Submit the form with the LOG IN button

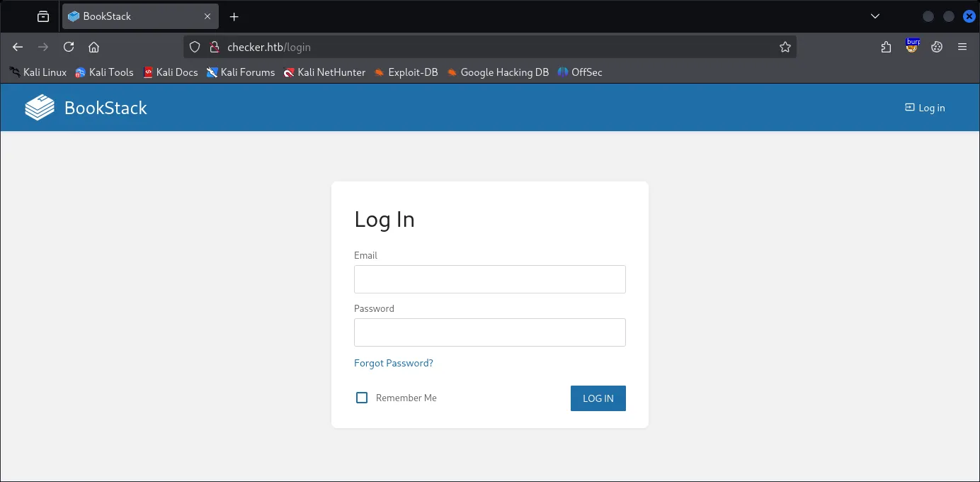point(598,398)
